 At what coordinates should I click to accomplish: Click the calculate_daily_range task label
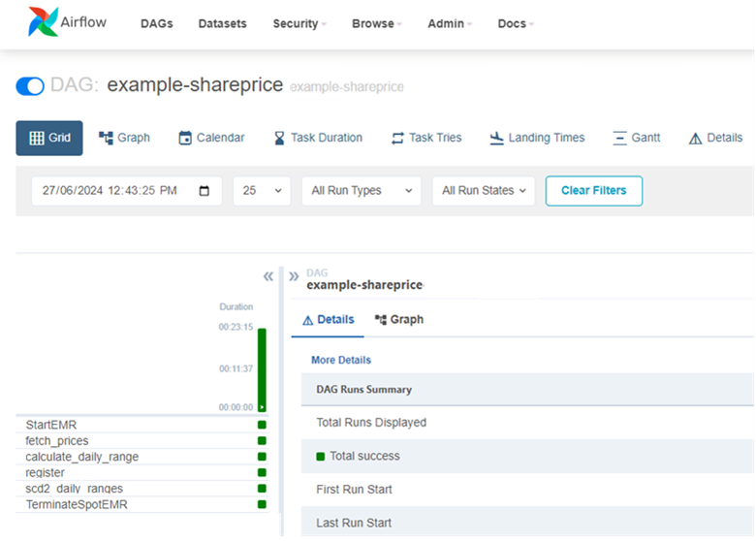82,457
